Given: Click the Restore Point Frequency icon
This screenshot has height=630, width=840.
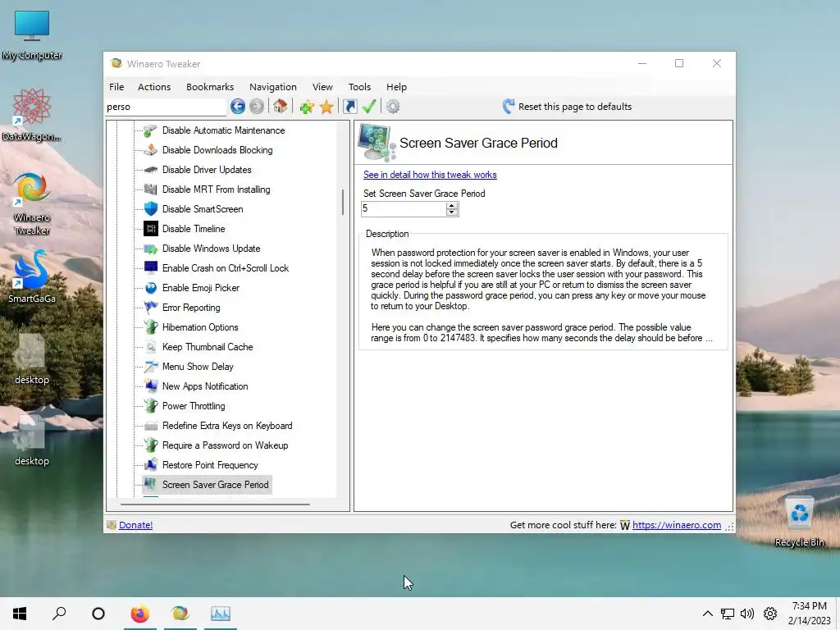Looking at the screenshot, I should tap(151, 465).
